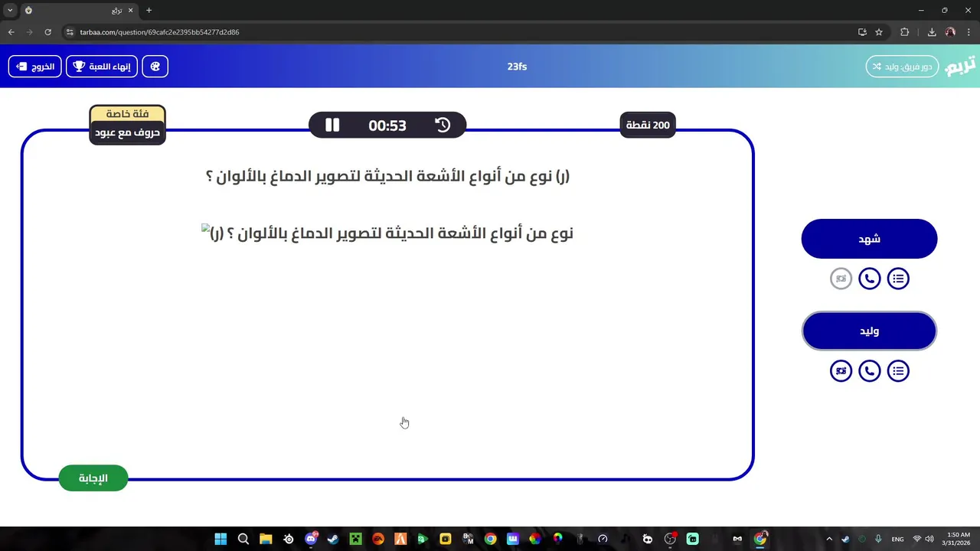This screenshot has height=551, width=980.
Task: Click the browser address bar URL
Action: (x=159, y=32)
